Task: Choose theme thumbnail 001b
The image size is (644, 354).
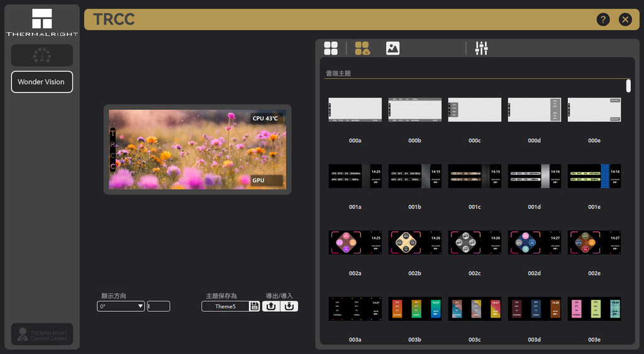Action: [415, 176]
